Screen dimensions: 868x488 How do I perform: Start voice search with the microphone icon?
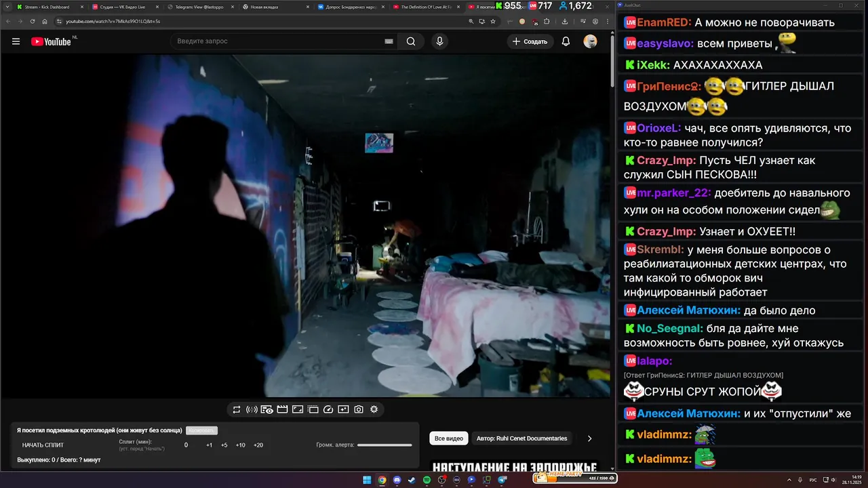tap(439, 41)
